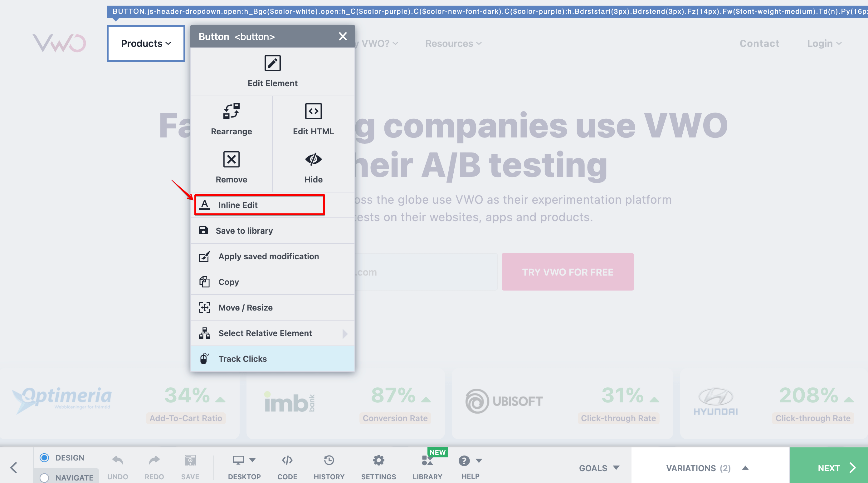The width and height of the screenshot is (868, 483).
Task: Click the Edit Element pencil icon
Action: click(x=272, y=63)
